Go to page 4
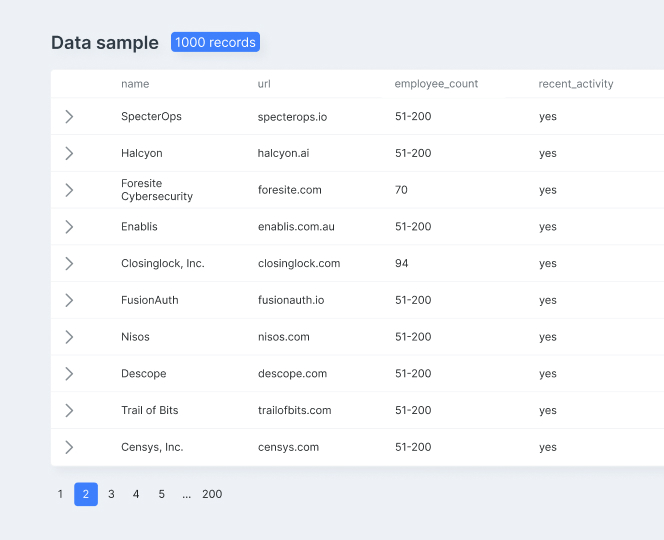This screenshot has width=664, height=540. click(136, 494)
